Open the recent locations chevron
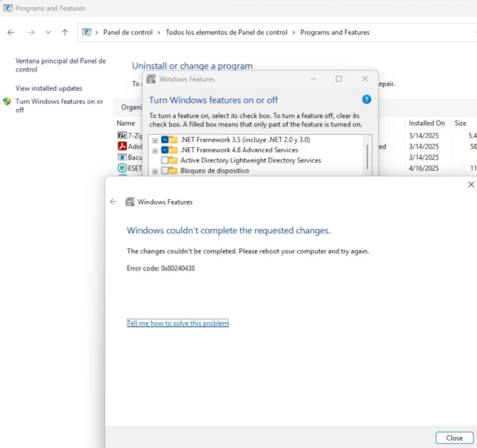Image resolution: width=477 pixels, height=448 pixels. [x=48, y=32]
